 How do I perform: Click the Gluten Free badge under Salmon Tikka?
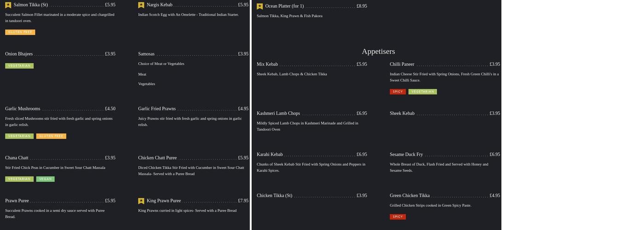coord(20,32)
